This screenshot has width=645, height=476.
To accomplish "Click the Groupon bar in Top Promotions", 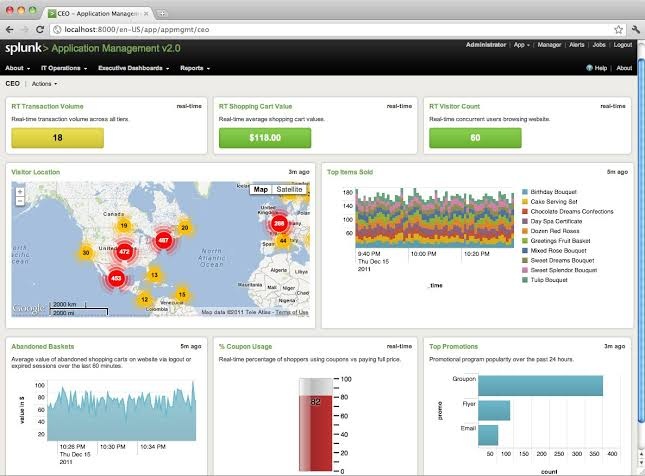I will 540,385.
